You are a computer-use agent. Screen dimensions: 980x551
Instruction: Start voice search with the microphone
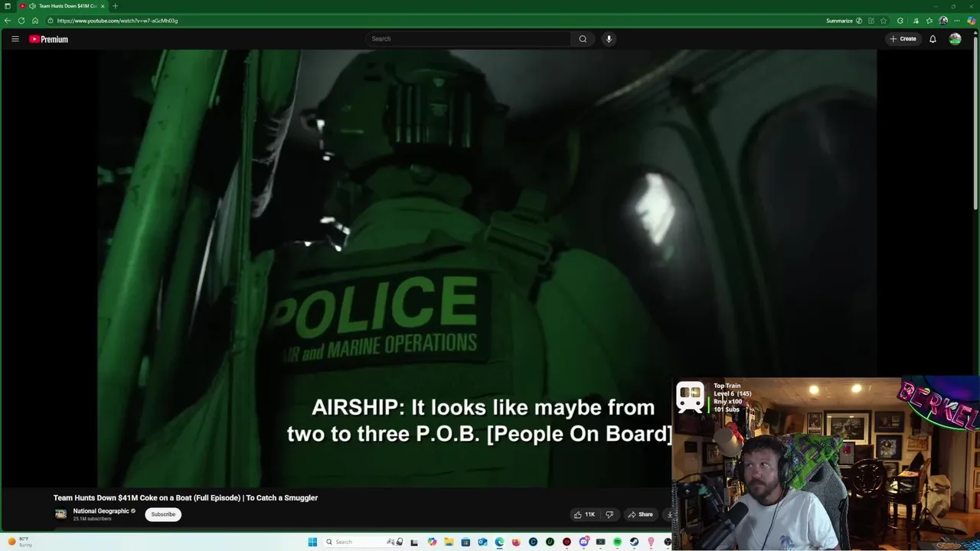(x=609, y=39)
